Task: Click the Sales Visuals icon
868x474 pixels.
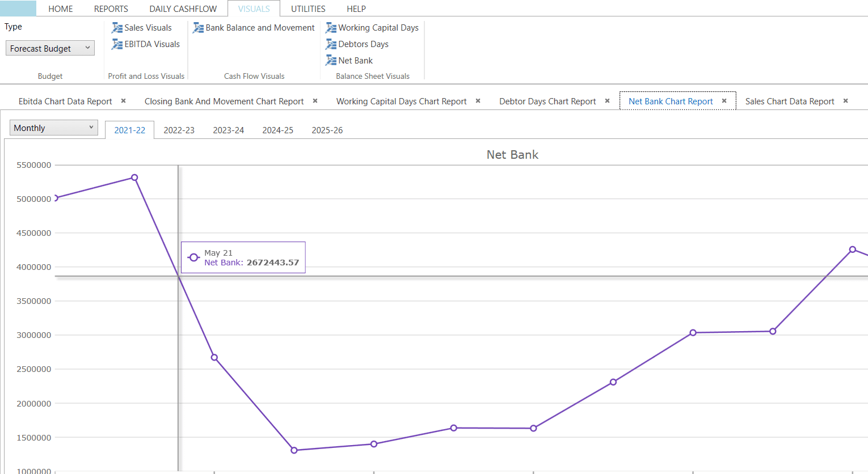Action: pyautogui.click(x=117, y=28)
